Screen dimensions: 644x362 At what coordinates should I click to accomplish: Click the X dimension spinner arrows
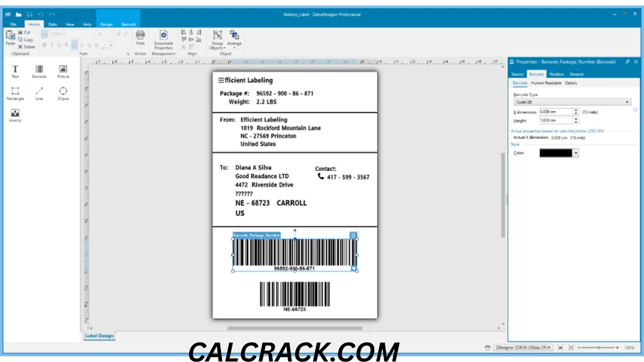576,112
